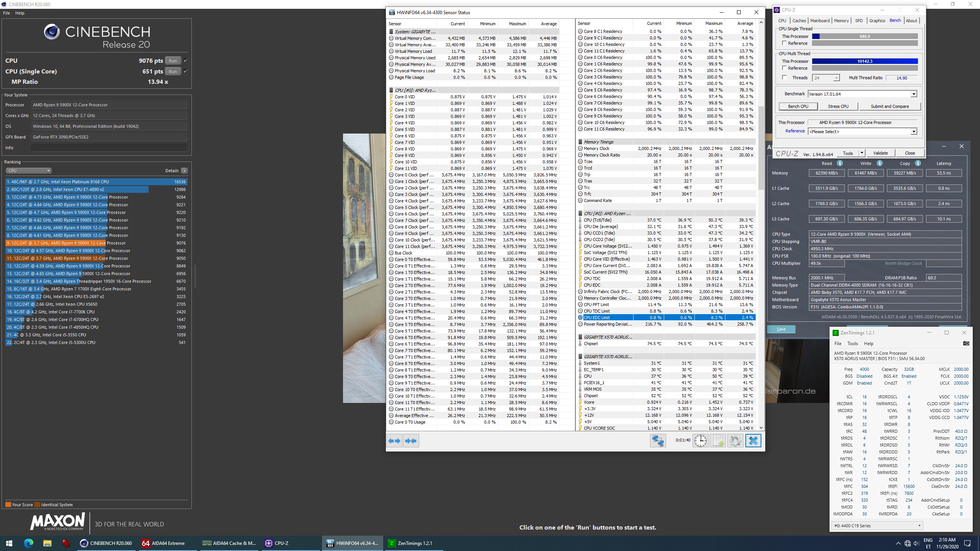Click CPU-Z multi thread score bar

coord(865,61)
